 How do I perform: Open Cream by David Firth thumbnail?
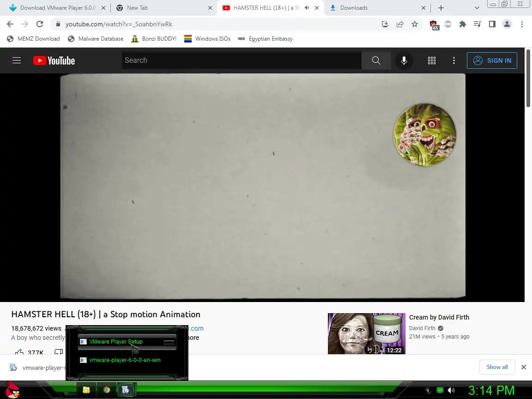tap(366, 333)
